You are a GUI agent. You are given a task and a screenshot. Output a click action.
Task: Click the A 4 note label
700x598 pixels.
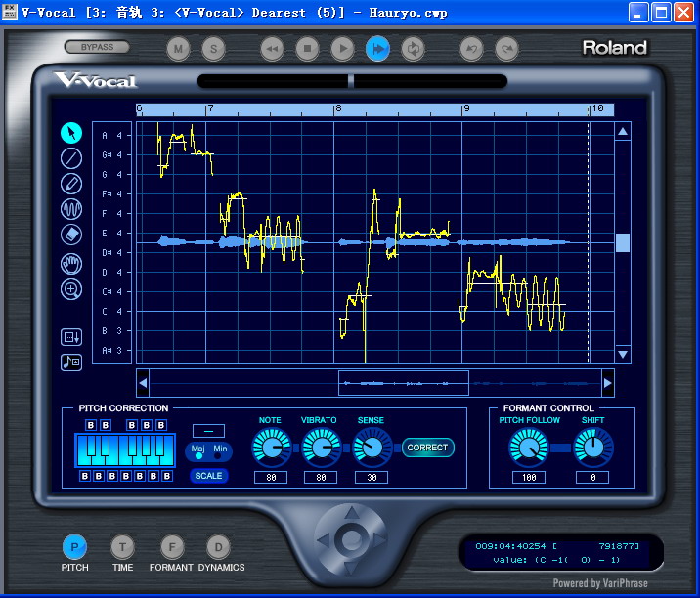coord(111,135)
